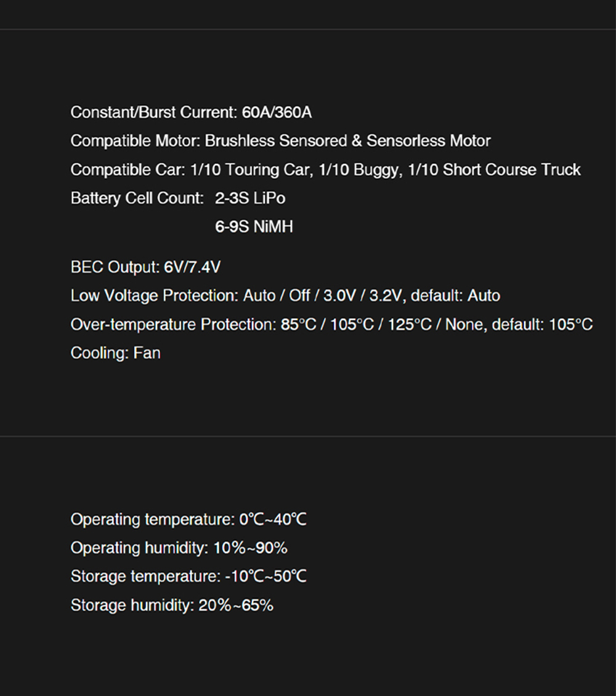Click the Operating humidity 10%~90% value
This screenshot has height=696, width=616.
click(250, 548)
